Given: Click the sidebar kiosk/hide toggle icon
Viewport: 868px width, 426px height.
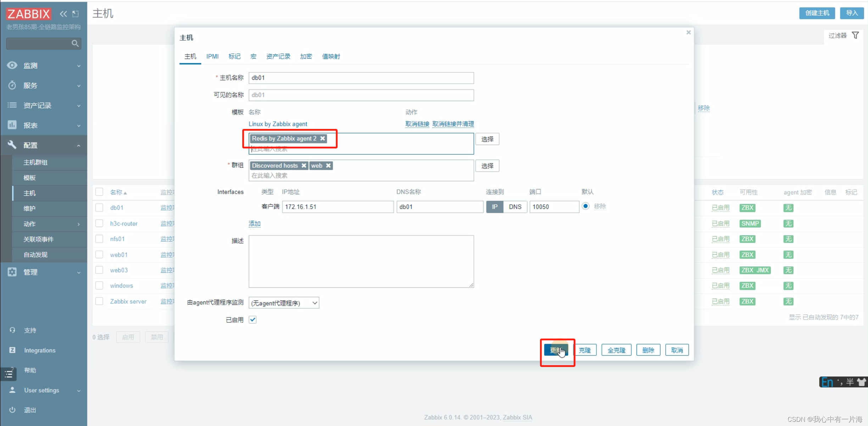Looking at the screenshot, I should (x=75, y=14).
